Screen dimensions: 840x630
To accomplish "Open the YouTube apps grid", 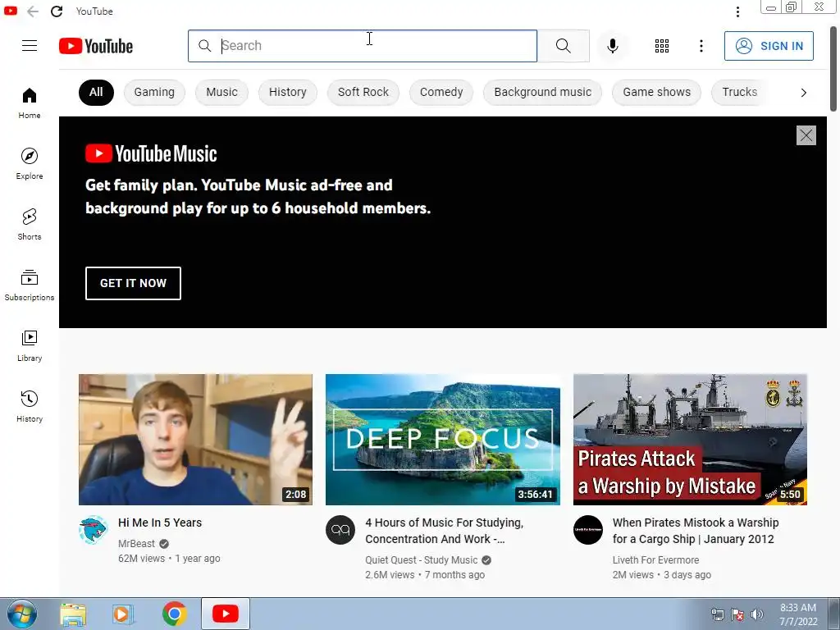I will [662, 46].
